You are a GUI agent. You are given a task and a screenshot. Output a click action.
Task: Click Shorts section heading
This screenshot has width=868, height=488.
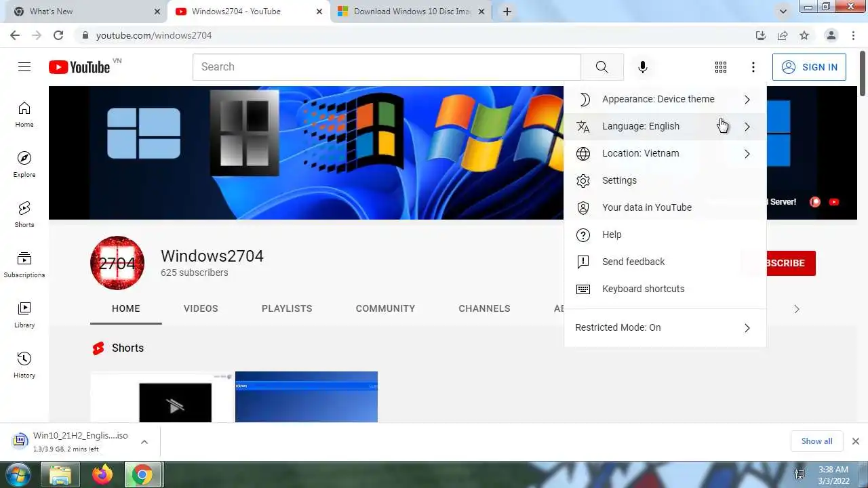[x=127, y=348]
